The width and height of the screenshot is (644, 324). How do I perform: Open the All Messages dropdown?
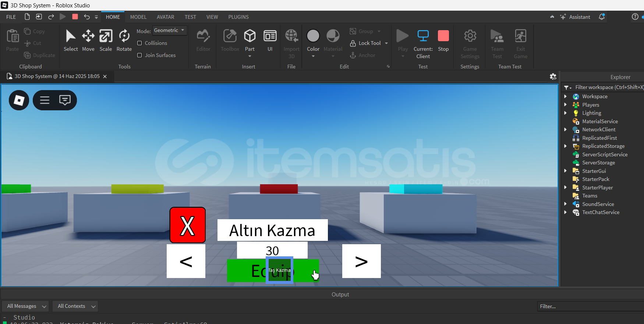[25, 306]
